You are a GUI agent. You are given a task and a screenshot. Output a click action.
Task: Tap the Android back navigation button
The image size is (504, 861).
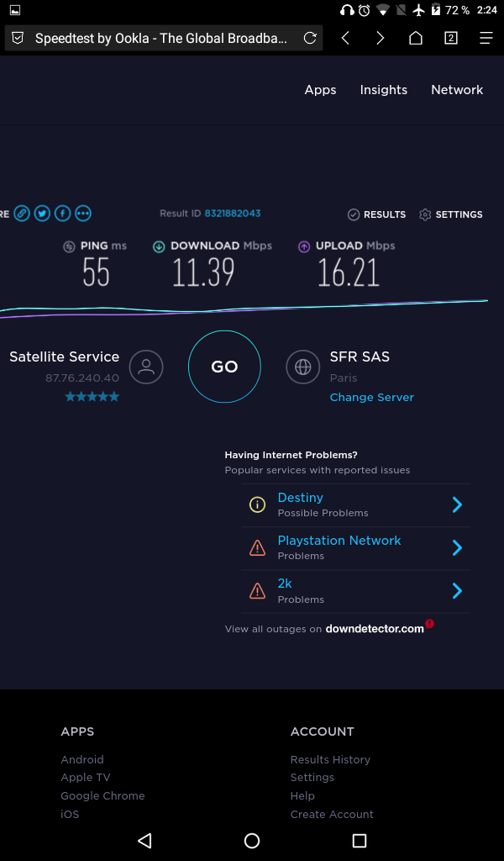click(144, 840)
